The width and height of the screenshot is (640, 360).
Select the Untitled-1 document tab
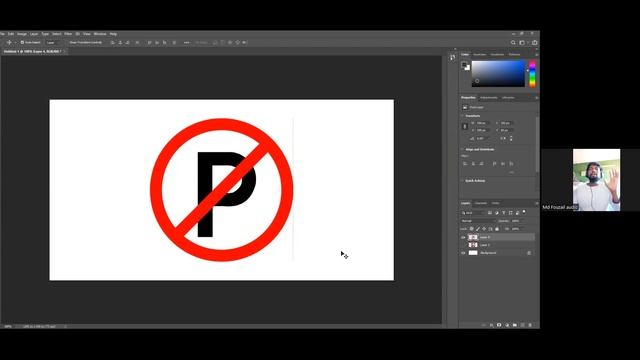pyautogui.click(x=33, y=51)
